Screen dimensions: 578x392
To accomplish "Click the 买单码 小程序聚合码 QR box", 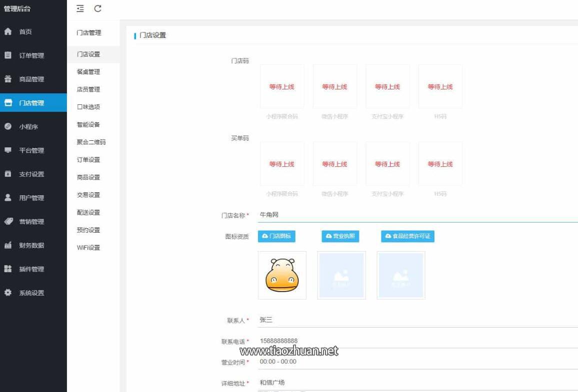I will pyautogui.click(x=282, y=163).
